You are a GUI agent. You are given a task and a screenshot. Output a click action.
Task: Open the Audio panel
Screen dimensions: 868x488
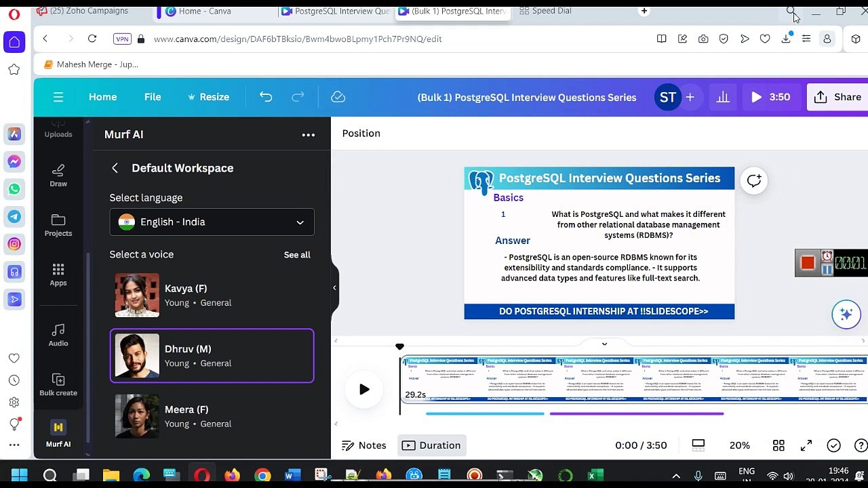coord(58,335)
